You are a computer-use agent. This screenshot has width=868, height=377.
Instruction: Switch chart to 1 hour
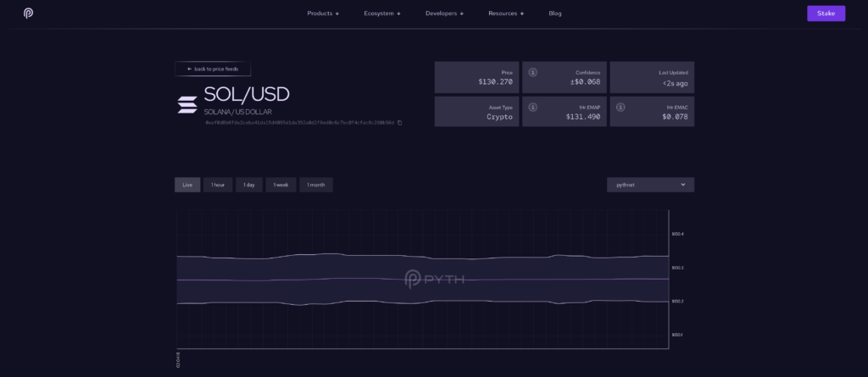coord(218,185)
